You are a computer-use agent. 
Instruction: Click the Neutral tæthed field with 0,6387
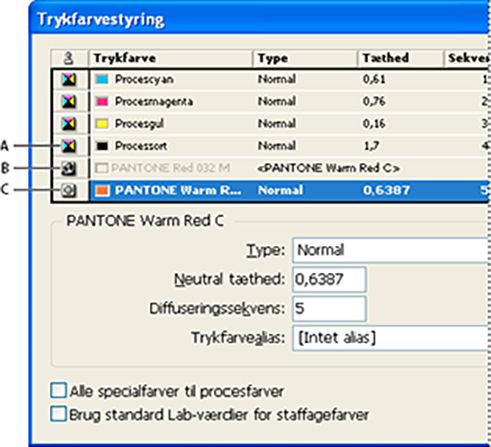coord(329,279)
